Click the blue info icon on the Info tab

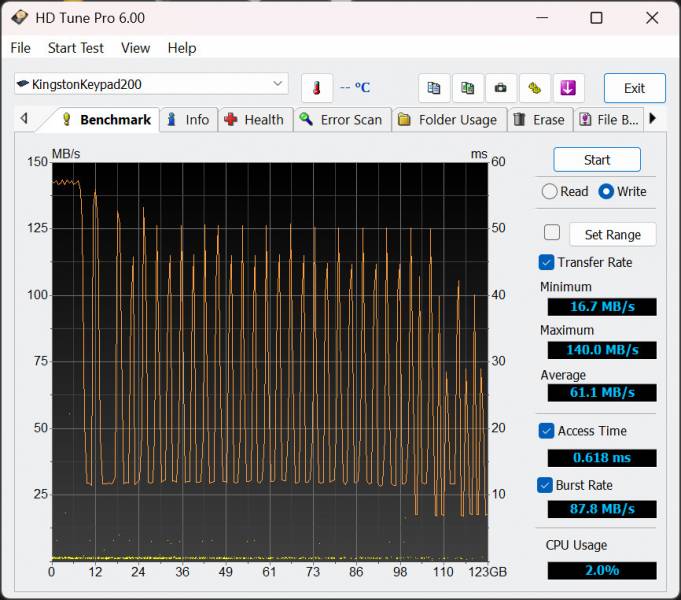click(172, 119)
